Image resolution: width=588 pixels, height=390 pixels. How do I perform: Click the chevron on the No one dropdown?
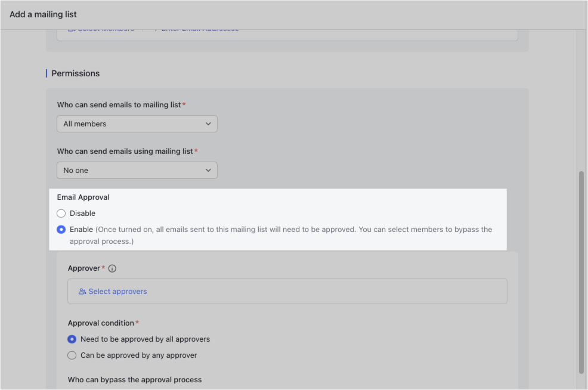coord(209,170)
